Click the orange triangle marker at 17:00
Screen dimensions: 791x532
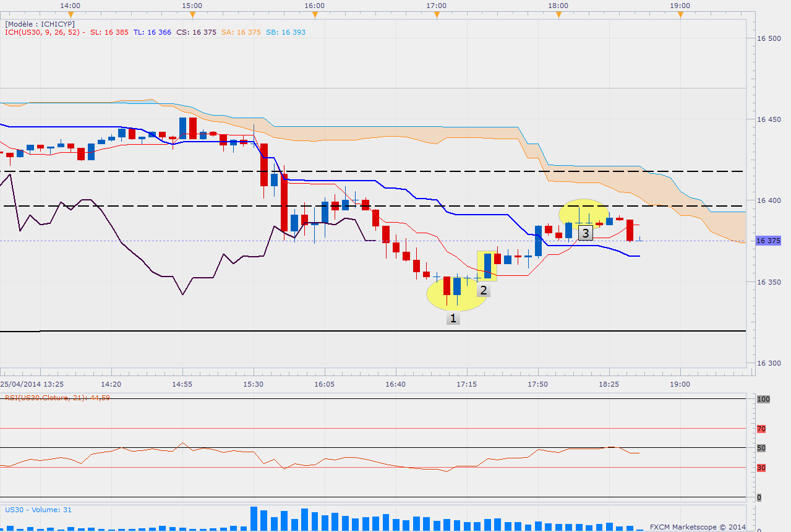[x=437, y=14]
